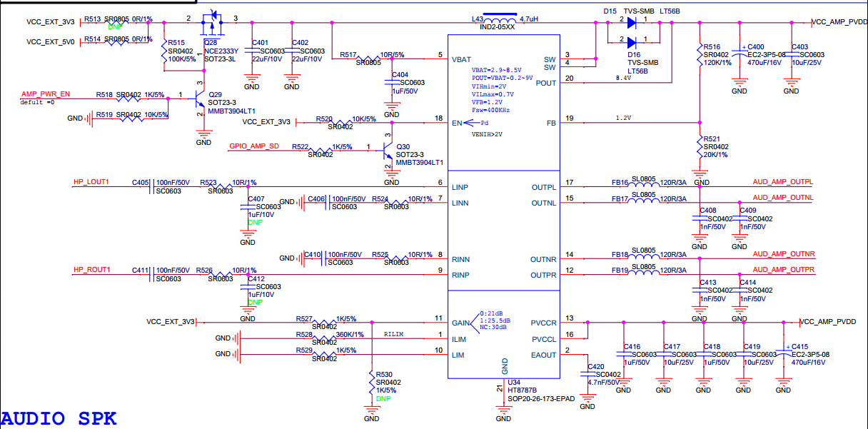Select the 100K/5% value of R515
Image resolution: width=868 pixels, height=429 pixels.
click(182, 59)
